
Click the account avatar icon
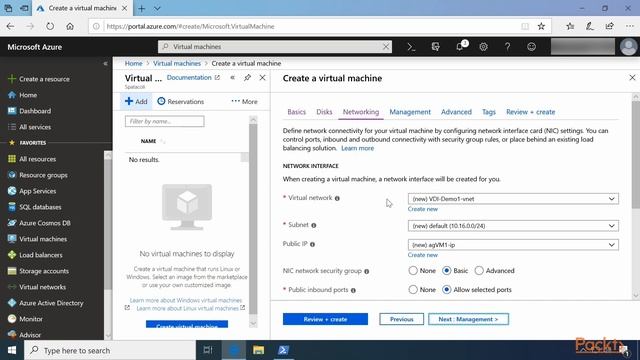pos(629,47)
